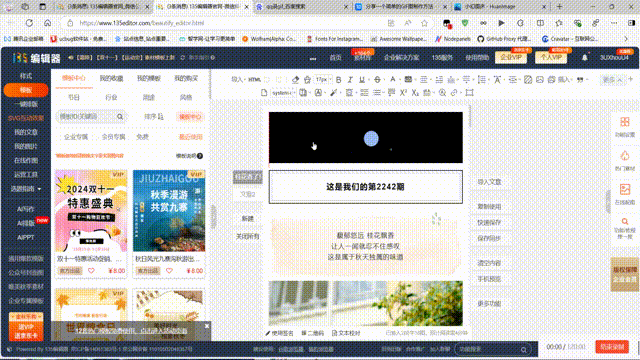
Task: Click the zoom magnifier icon in toolbar
Action: [442, 93]
